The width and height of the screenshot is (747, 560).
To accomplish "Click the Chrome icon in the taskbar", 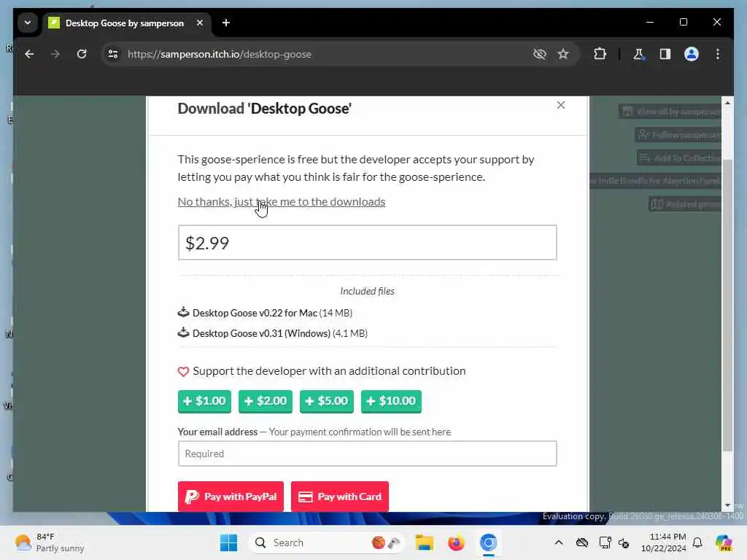I will 488,542.
